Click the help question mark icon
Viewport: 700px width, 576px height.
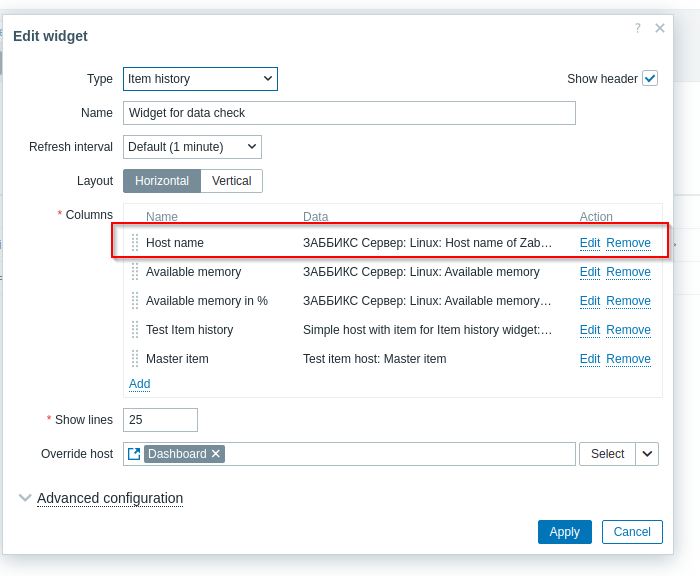tap(638, 28)
